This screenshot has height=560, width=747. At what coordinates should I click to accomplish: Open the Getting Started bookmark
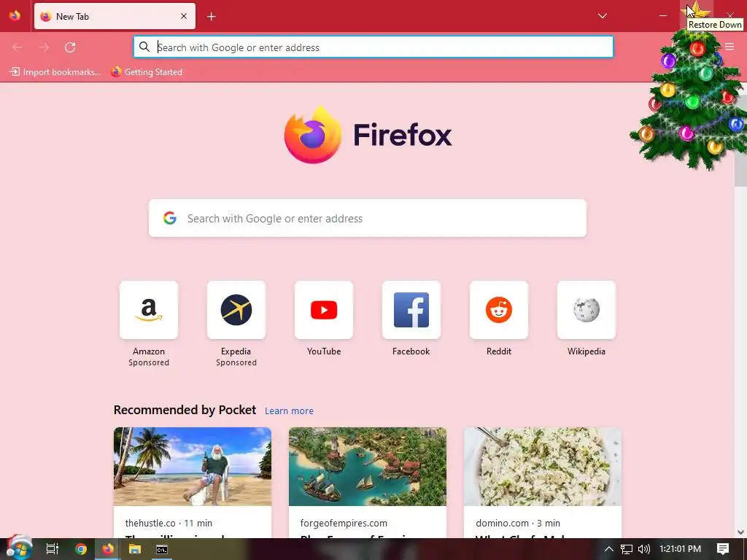click(x=147, y=72)
